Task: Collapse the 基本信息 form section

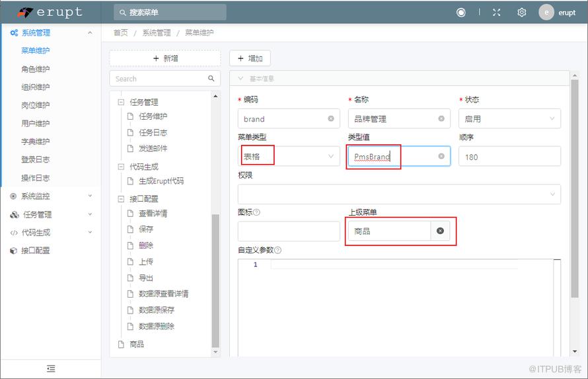Action: point(240,79)
